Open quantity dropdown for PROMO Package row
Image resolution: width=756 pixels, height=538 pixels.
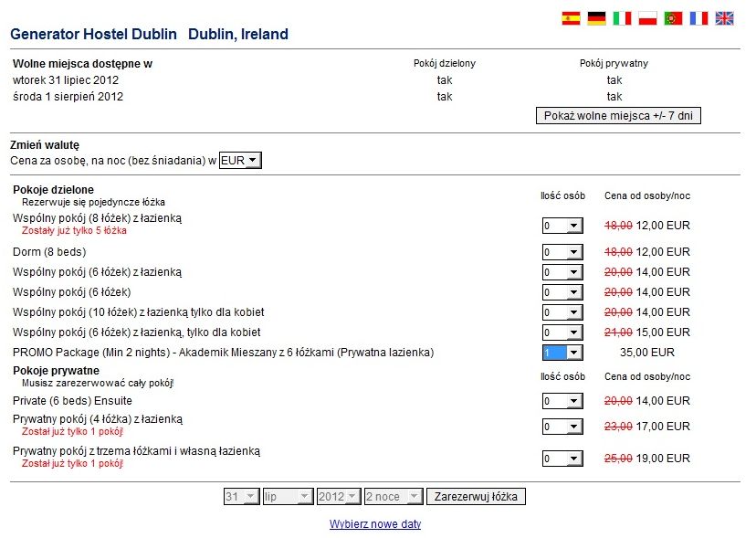[x=562, y=353]
